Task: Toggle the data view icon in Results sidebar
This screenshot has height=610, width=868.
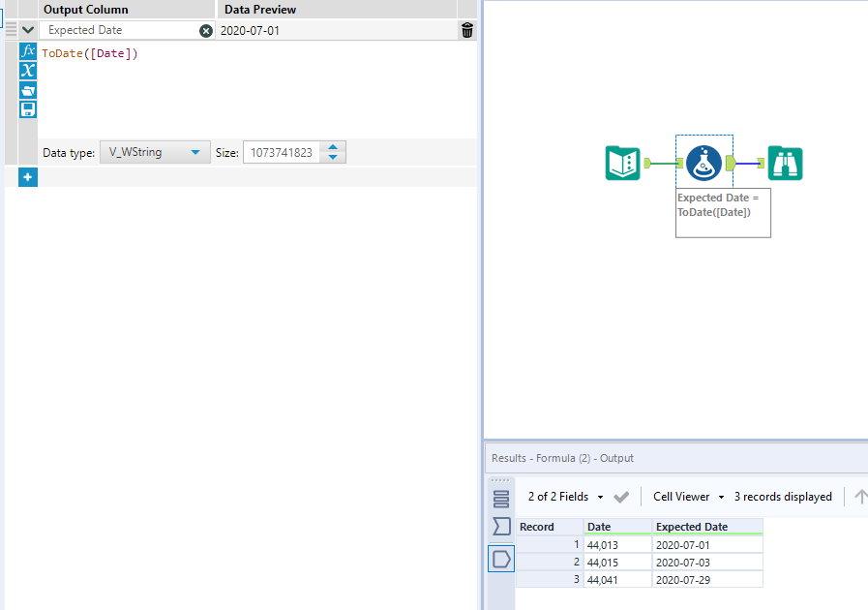Action: click(x=500, y=558)
